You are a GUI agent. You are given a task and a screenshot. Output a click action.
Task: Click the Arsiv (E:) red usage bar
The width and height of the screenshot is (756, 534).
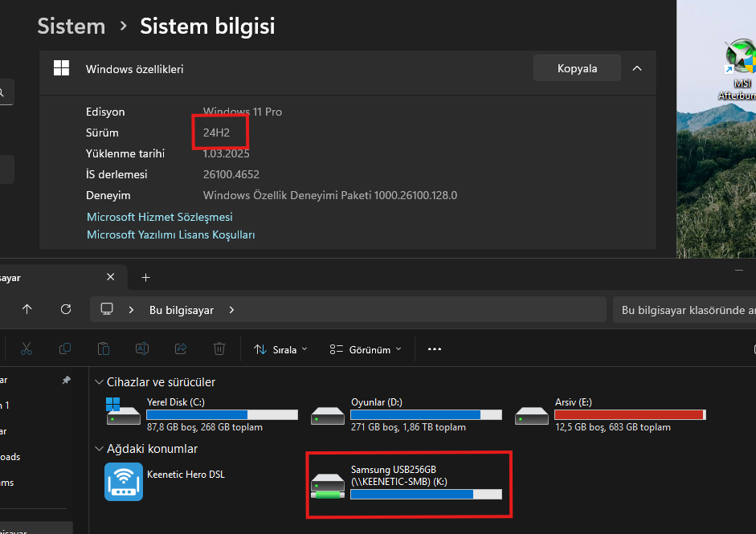(630, 414)
